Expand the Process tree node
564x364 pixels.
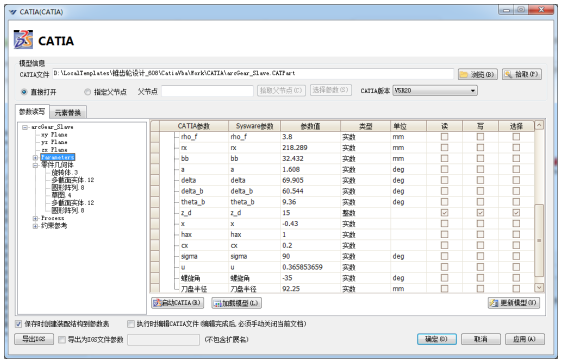point(35,218)
